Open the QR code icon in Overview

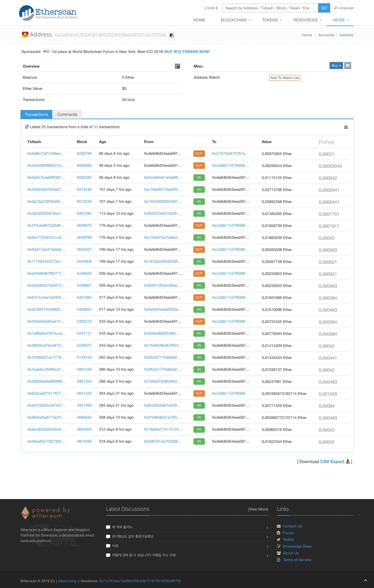point(177,66)
